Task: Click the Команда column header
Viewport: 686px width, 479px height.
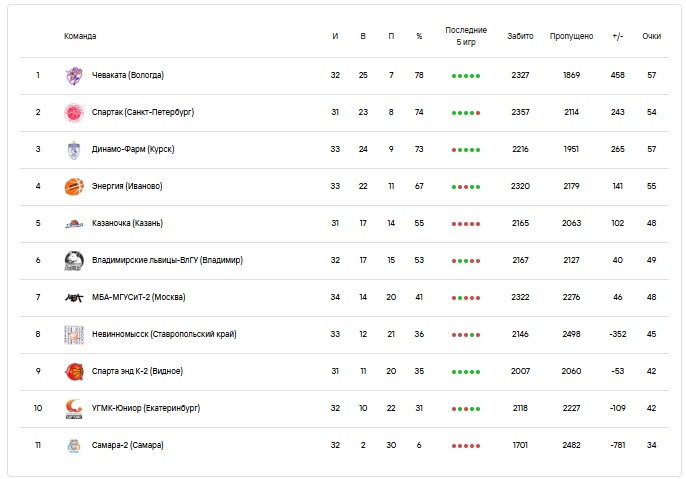Action: tap(80, 36)
